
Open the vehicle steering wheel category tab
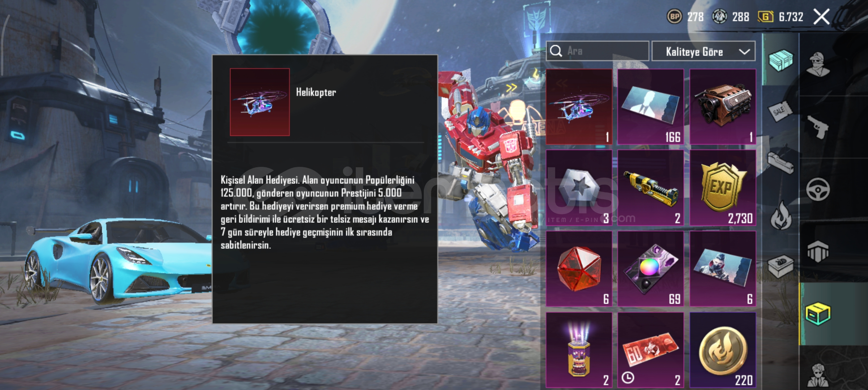click(818, 189)
